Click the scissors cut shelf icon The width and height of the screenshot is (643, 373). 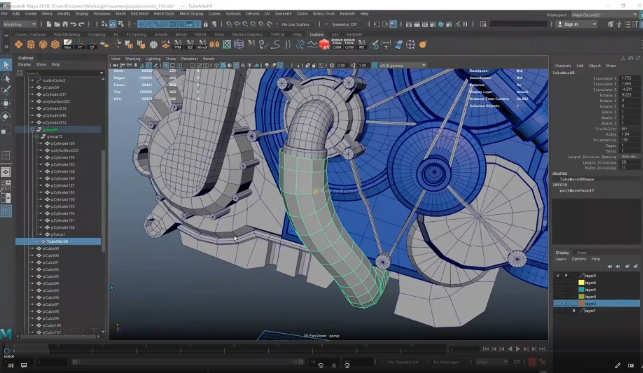click(x=374, y=44)
